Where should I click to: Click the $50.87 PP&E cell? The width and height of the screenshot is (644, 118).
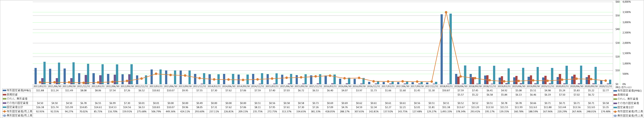[x=446, y=91]
